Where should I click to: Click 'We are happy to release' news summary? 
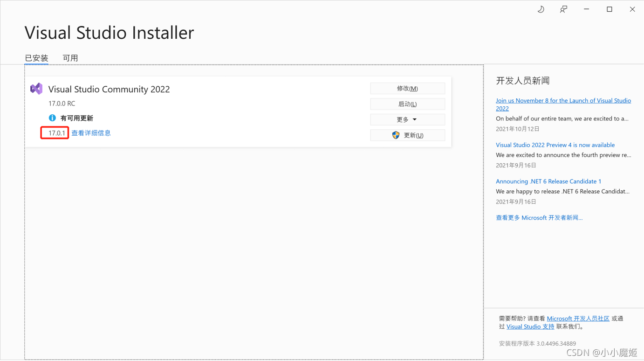tap(562, 191)
